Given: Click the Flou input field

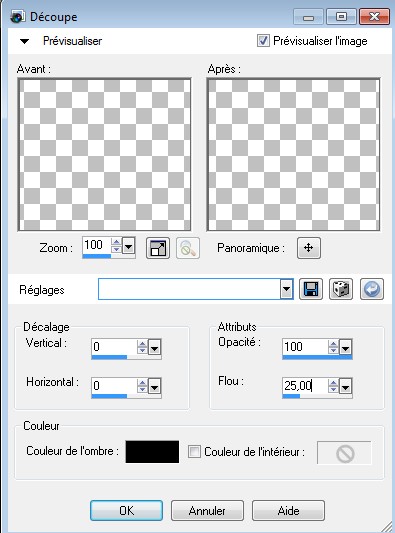Looking at the screenshot, I should [x=305, y=386].
